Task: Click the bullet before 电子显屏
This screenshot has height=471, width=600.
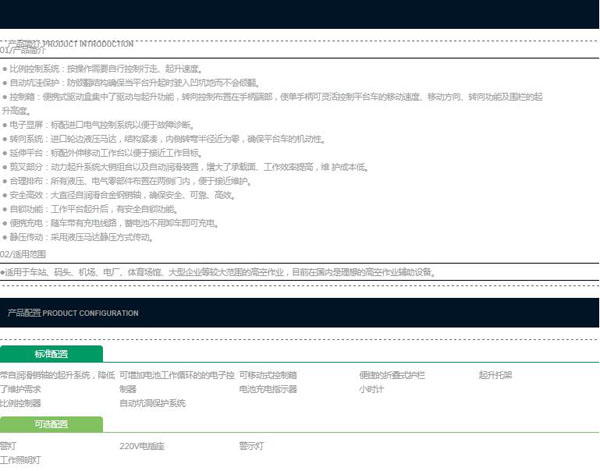Action: pos(5,125)
